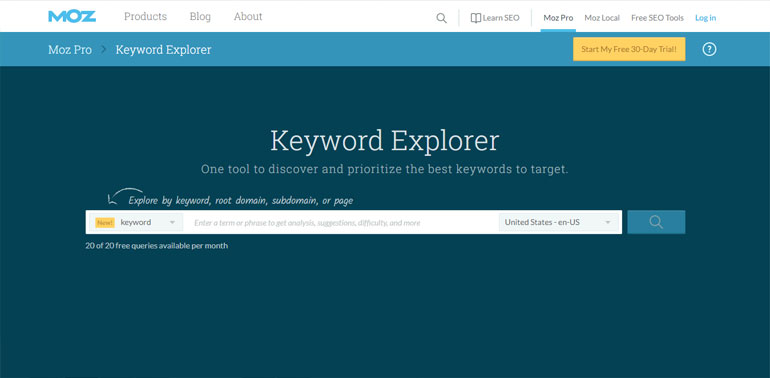
Task: Click the Keyword Explorer heading
Action: pyautogui.click(x=385, y=141)
